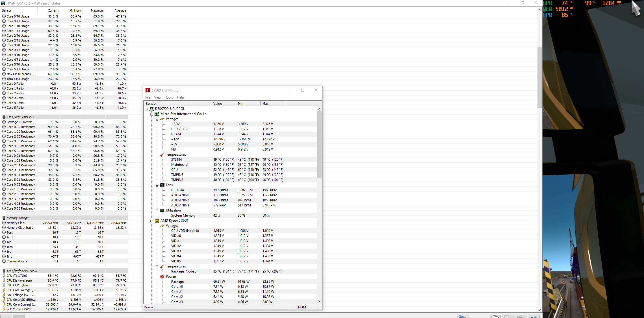The height and width of the screenshot is (318, 644).
Task: Select the CPU VCORE voltage row
Action: [180, 129]
